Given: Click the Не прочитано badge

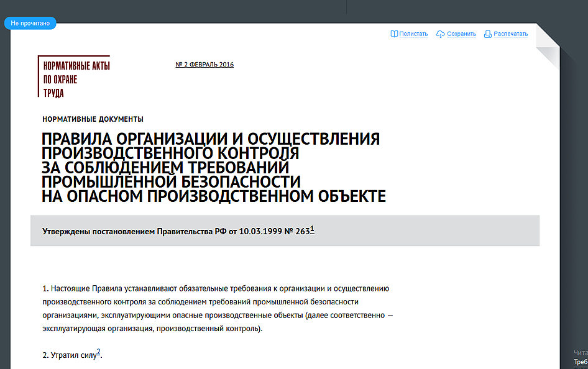Looking at the screenshot, I should coord(30,23).
